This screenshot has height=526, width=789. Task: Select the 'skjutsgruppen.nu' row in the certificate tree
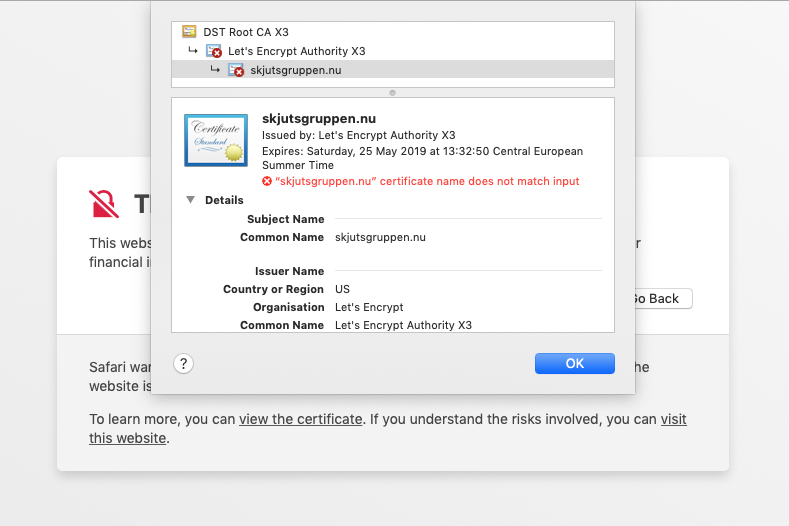tap(393, 70)
